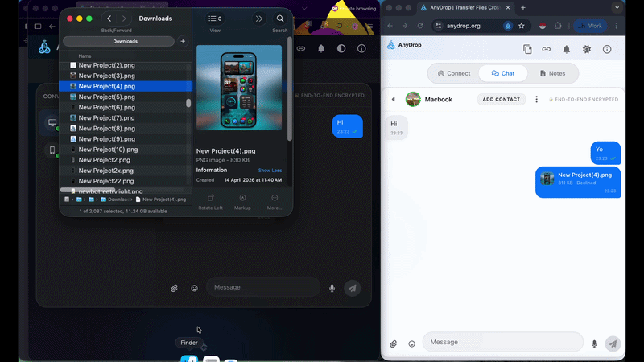Go forward in Finder Downloads window
This screenshot has width=644, height=362.
coord(124,19)
